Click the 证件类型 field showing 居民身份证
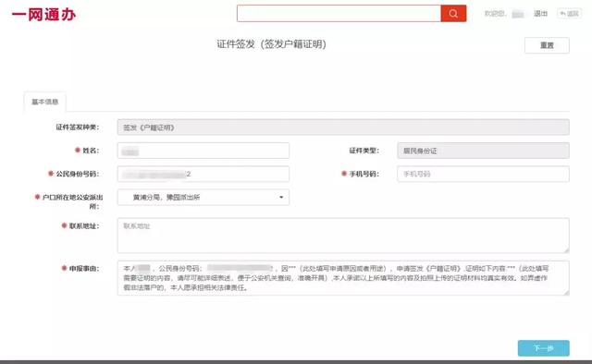 [x=483, y=151]
